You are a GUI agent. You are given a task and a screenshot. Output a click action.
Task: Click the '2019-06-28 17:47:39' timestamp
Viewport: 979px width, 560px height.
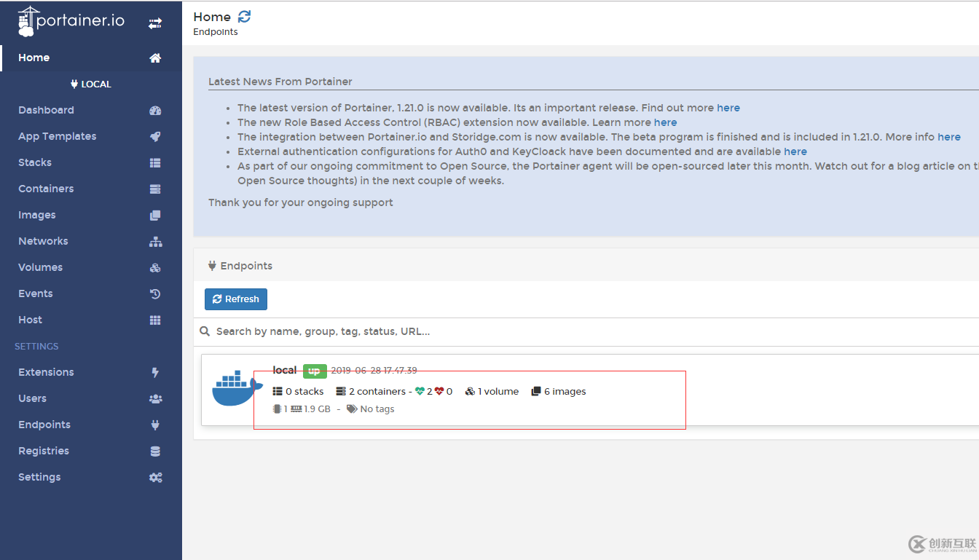pyautogui.click(x=374, y=371)
